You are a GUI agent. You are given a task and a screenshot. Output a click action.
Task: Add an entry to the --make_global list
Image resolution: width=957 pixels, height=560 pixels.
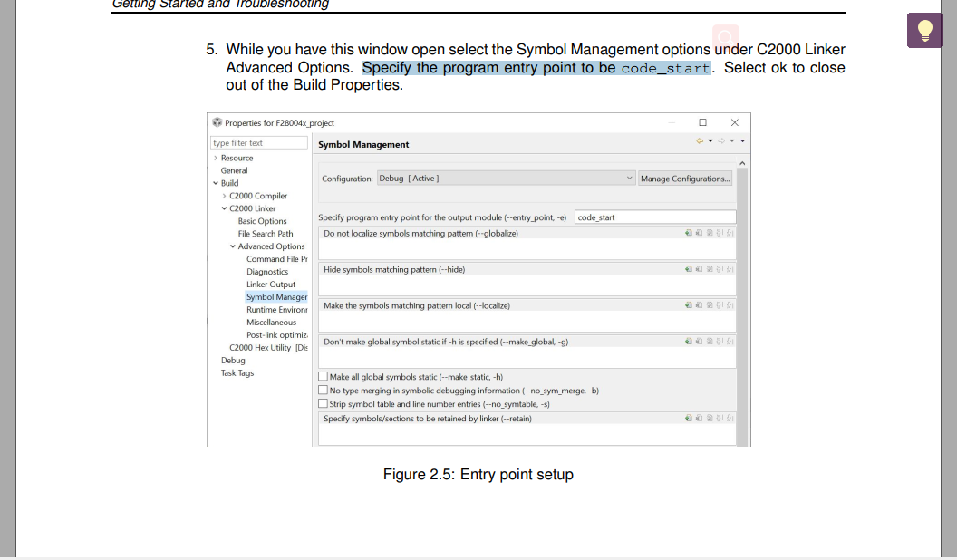coord(689,342)
